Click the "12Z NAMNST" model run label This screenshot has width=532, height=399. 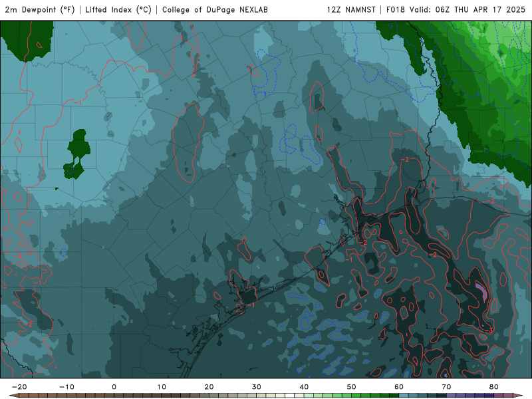(351, 10)
